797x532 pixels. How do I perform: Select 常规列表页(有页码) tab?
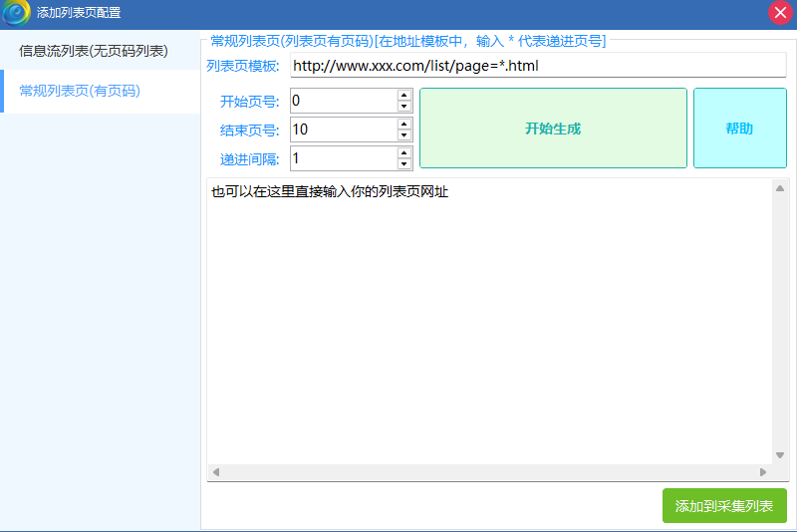click(80, 91)
